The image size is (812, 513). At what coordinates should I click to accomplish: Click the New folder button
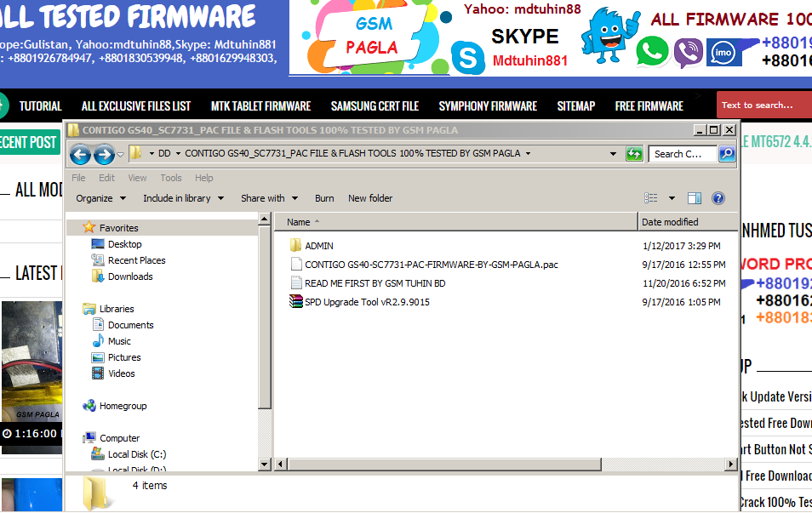point(370,198)
